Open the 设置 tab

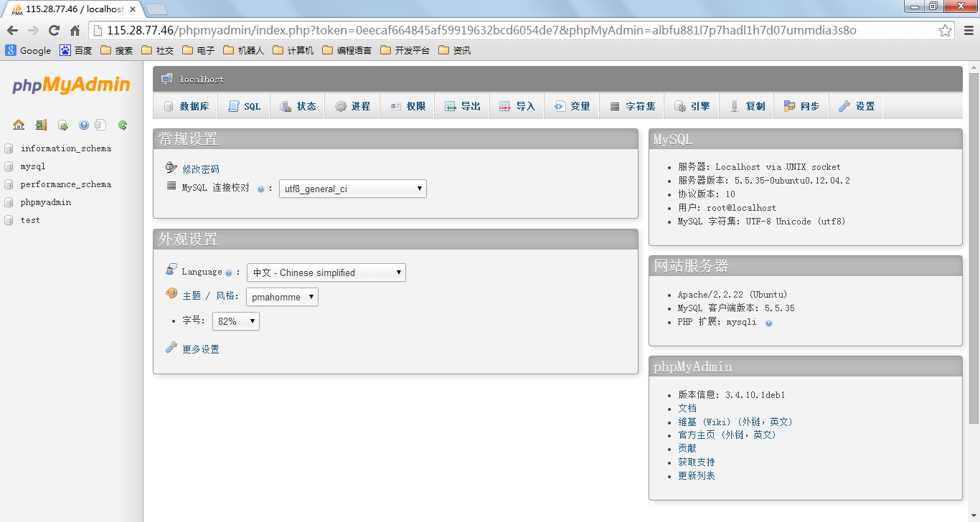tap(857, 106)
